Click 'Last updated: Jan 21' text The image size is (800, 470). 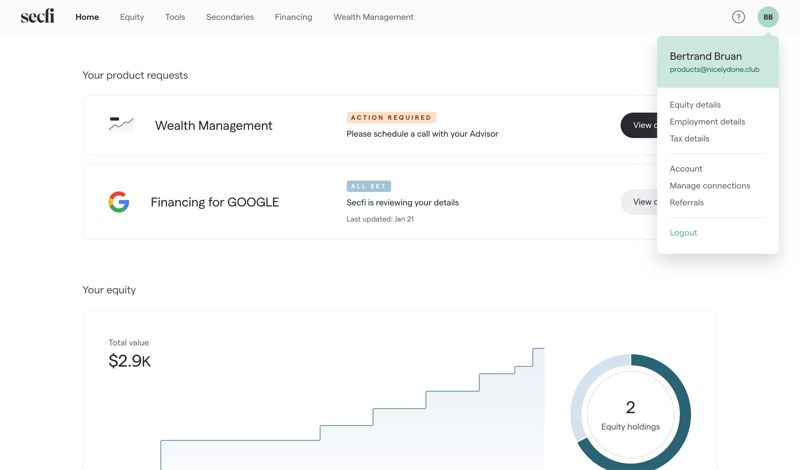(380, 219)
